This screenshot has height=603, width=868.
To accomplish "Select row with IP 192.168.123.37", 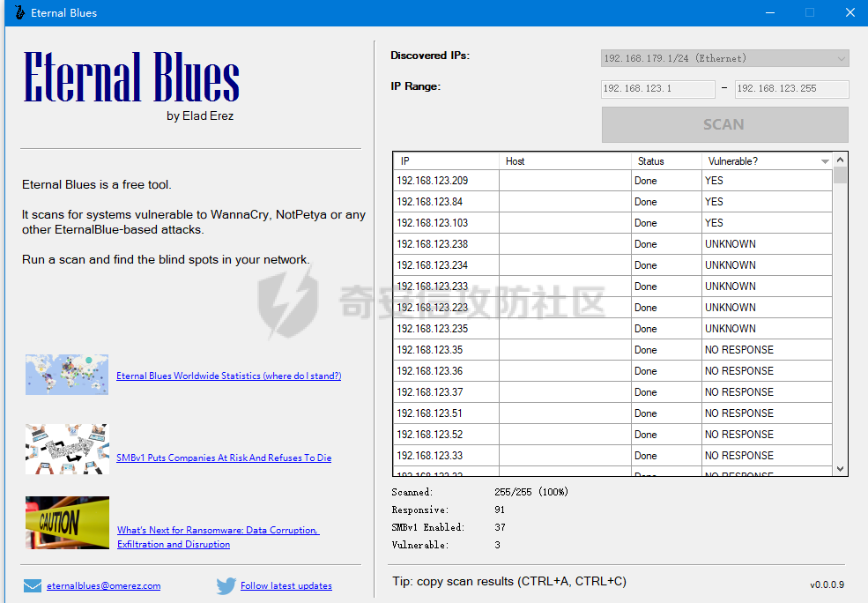I will point(612,392).
